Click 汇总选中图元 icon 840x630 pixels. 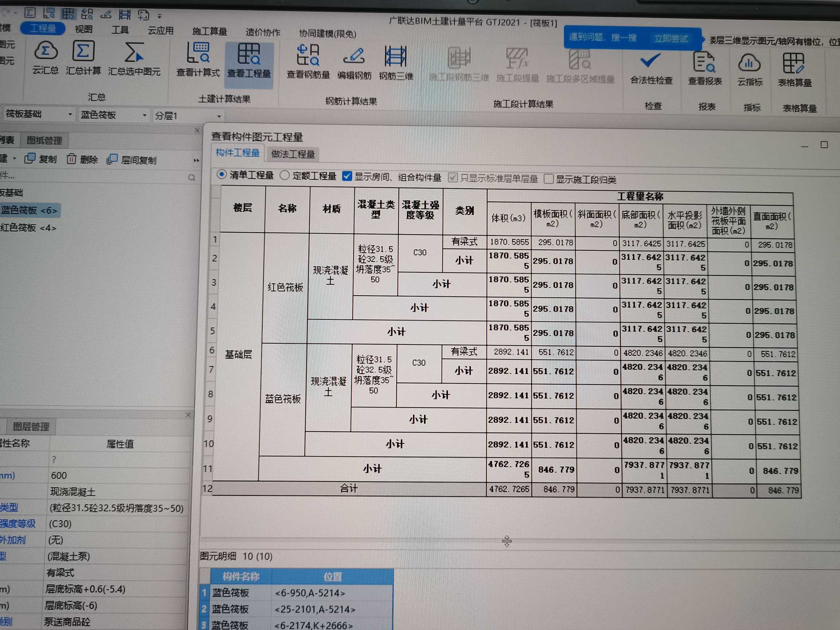click(134, 52)
